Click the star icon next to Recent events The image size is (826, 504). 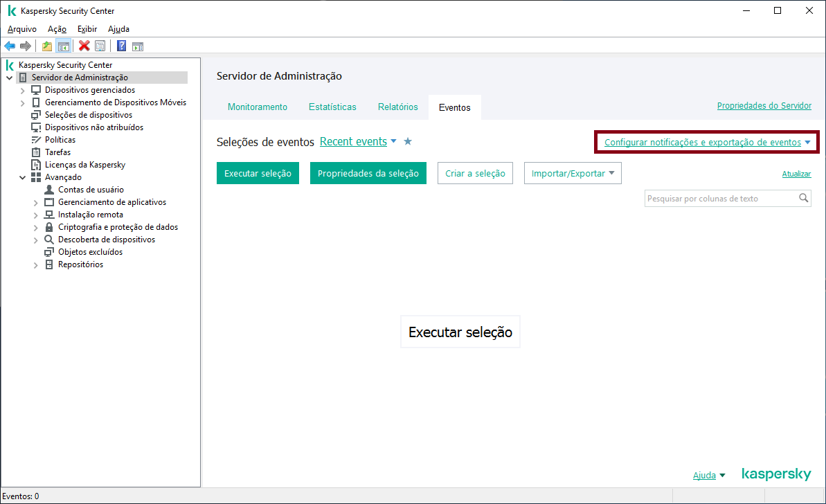coord(408,142)
